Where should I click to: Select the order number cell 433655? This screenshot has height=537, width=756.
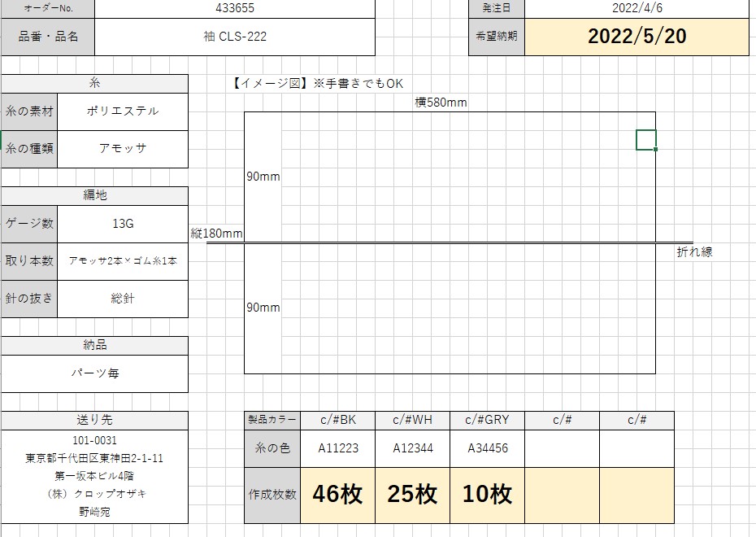tap(235, 8)
